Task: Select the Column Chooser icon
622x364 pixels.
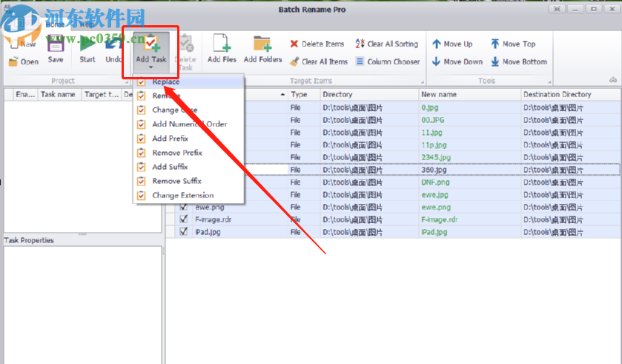Action: (x=360, y=62)
